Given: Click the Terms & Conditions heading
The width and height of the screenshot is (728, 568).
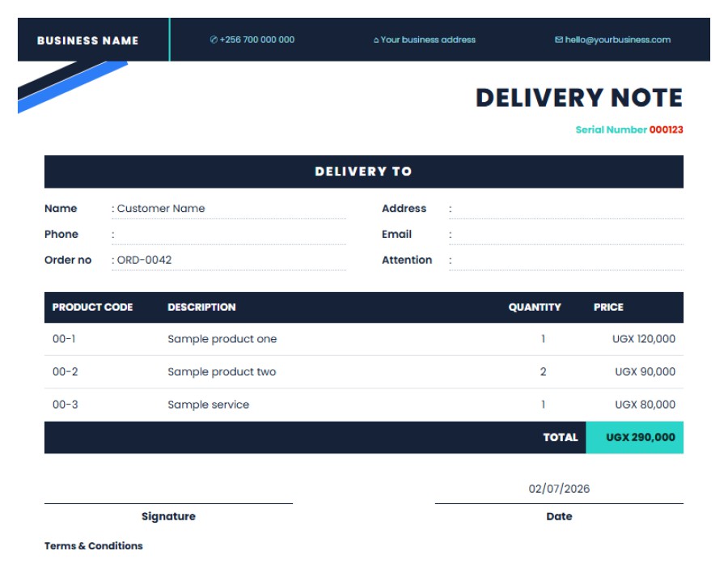Looking at the screenshot, I should pos(93,546).
